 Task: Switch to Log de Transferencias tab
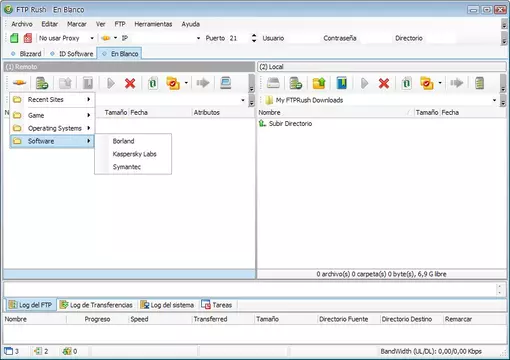click(x=97, y=305)
